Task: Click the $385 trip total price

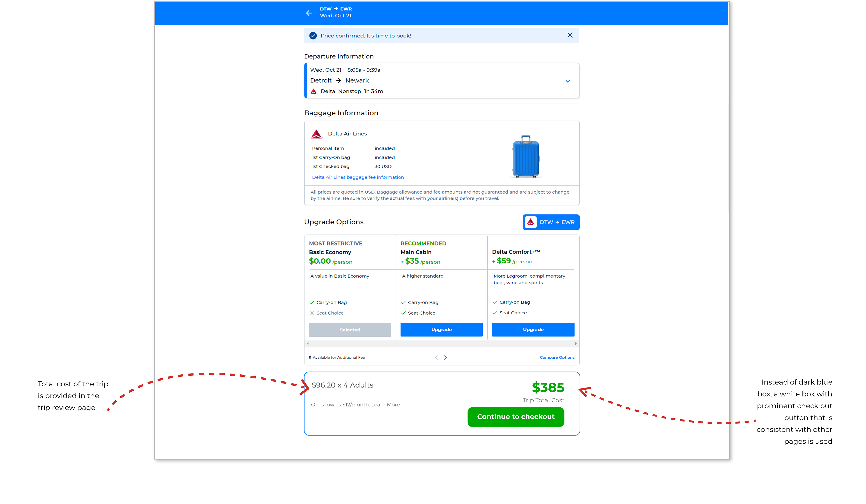Action: coord(548,387)
